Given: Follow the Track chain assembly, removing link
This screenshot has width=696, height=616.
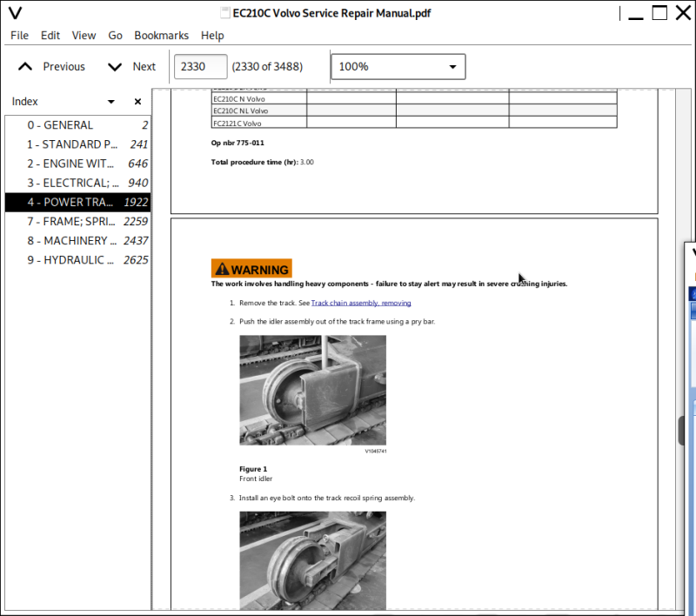Looking at the screenshot, I should click(x=361, y=303).
